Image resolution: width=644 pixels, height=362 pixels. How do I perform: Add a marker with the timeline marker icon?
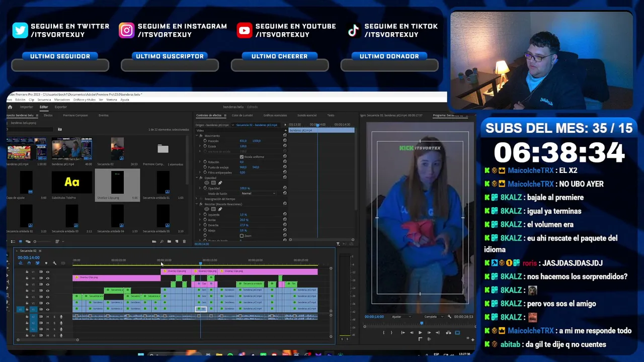46,263
